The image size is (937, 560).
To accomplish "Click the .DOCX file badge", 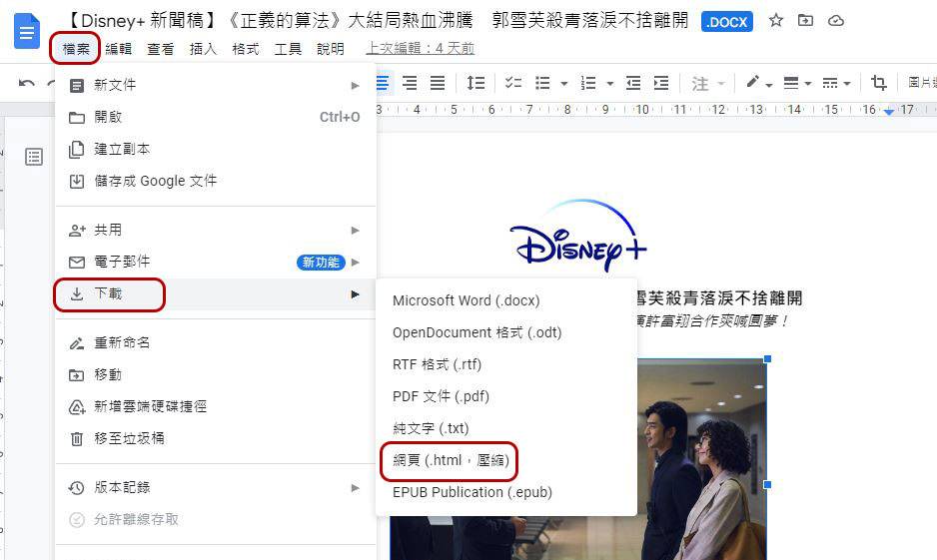I will click(726, 21).
